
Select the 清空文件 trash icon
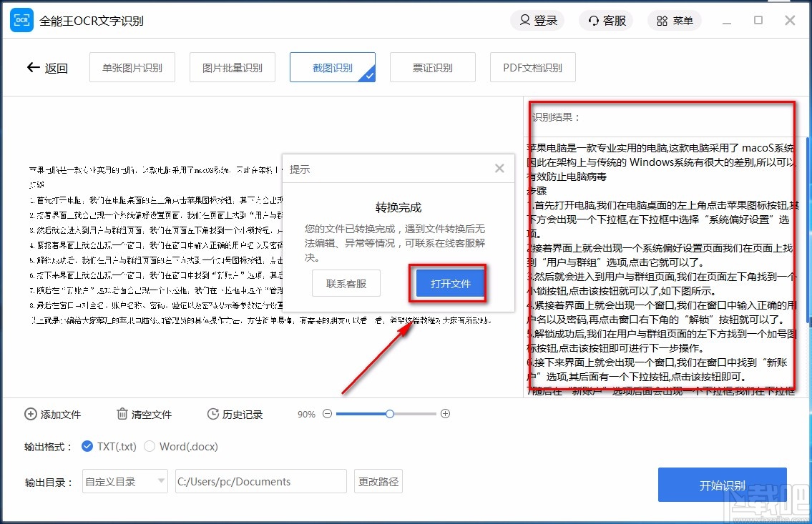[122, 414]
